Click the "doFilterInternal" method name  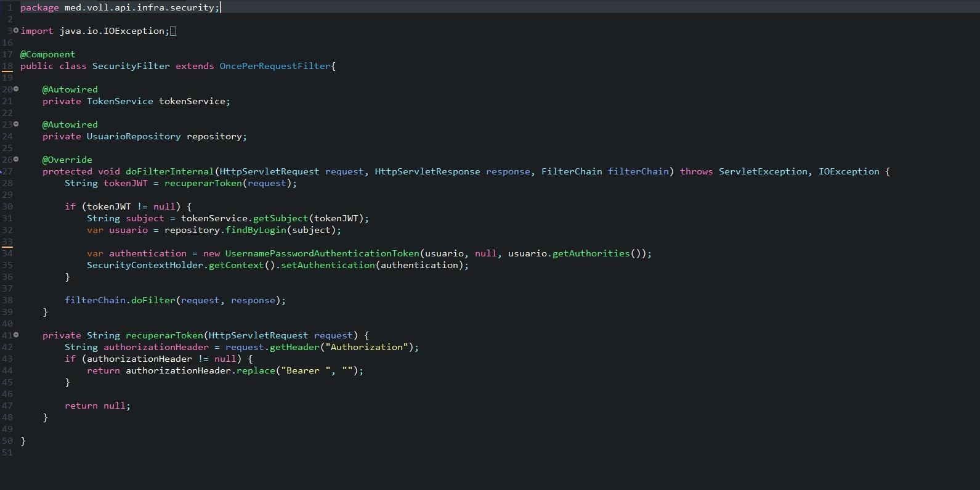tap(170, 171)
